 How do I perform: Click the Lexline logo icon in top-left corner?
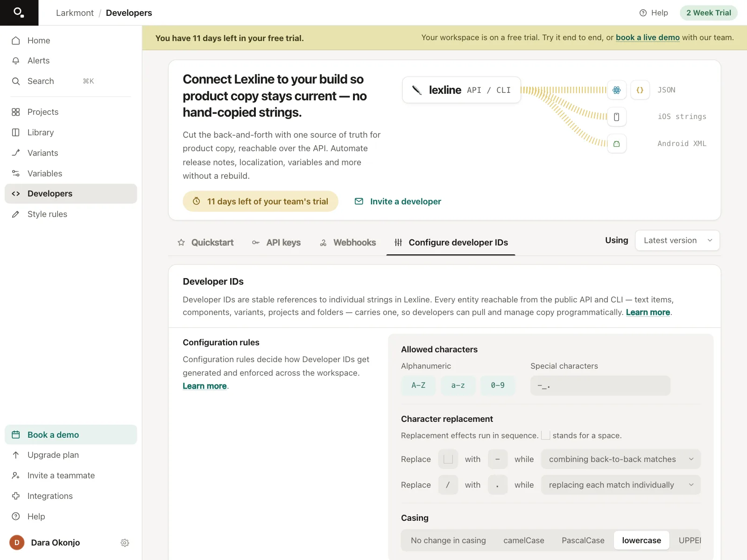point(19,13)
